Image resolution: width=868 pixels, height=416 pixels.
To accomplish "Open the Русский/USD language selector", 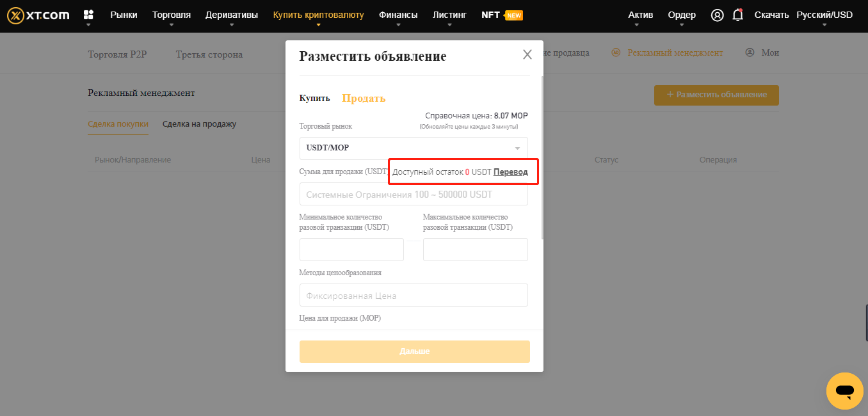I will tap(824, 15).
